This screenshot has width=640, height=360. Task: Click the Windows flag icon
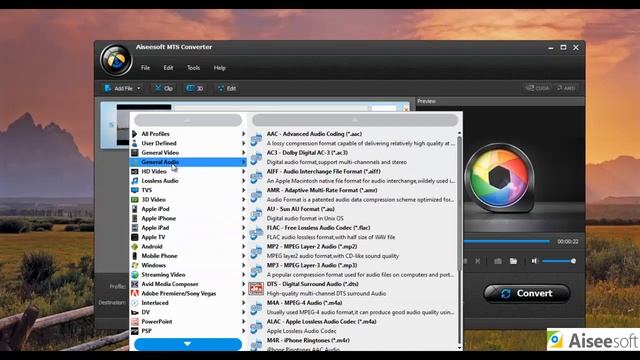click(x=135, y=265)
